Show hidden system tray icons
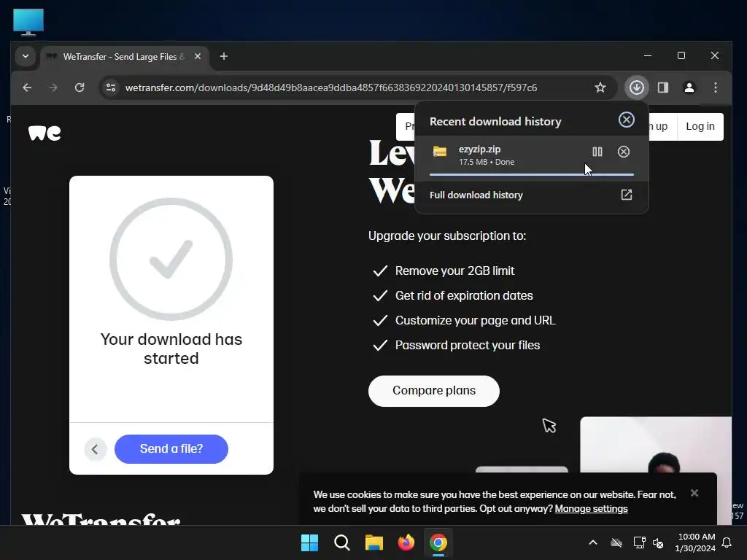 point(592,542)
